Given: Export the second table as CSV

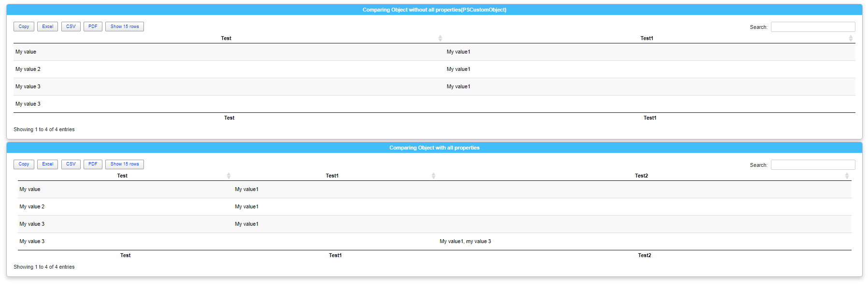Looking at the screenshot, I should tap(71, 164).
